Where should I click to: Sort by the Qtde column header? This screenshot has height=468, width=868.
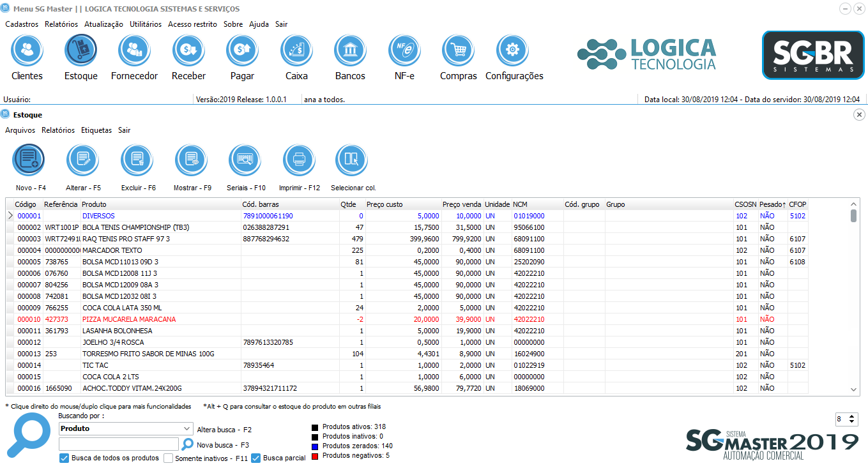[x=352, y=204]
